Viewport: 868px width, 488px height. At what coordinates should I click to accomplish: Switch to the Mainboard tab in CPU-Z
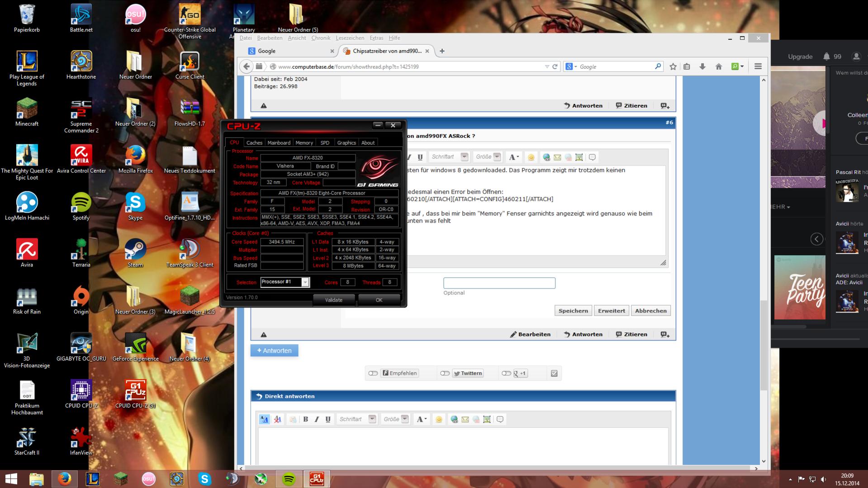coord(279,142)
